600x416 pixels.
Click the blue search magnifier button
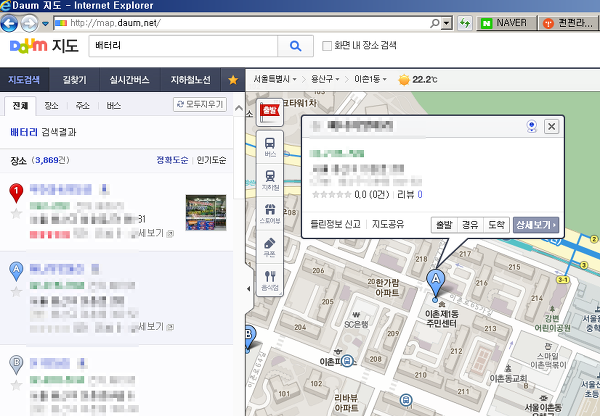[295, 46]
